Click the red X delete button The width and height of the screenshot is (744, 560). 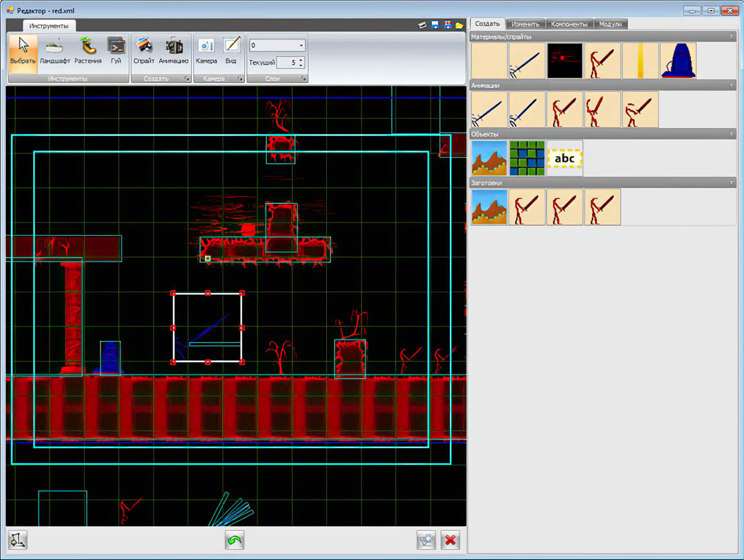point(450,540)
